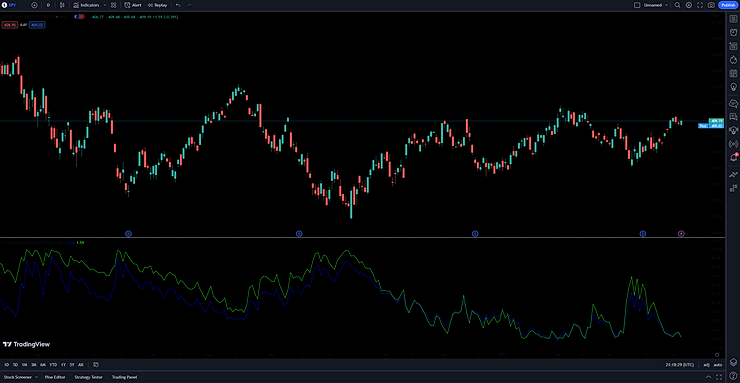
Task: Select the 1Y time range
Action: click(63, 365)
